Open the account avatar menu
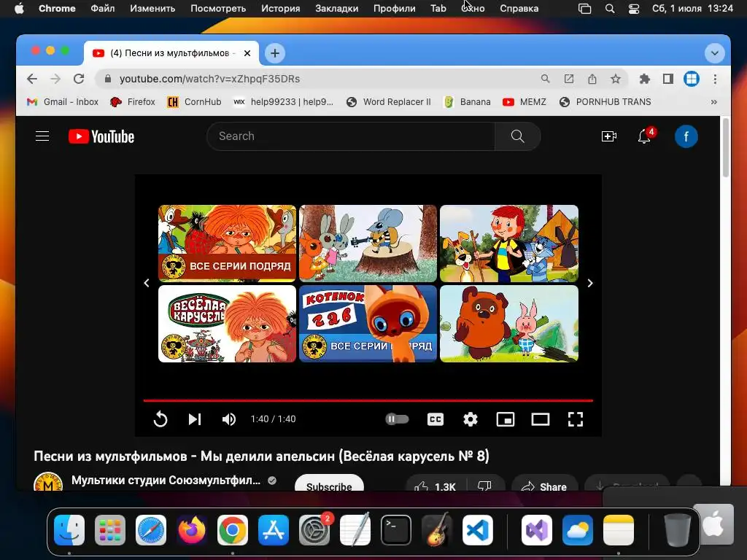The height and width of the screenshot is (560, 747). 686,136
